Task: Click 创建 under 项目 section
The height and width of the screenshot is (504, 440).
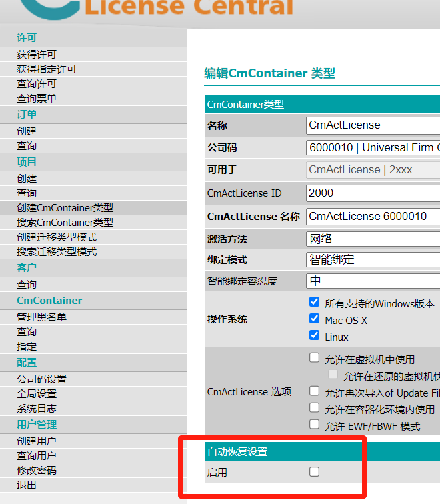Action: [x=27, y=179]
